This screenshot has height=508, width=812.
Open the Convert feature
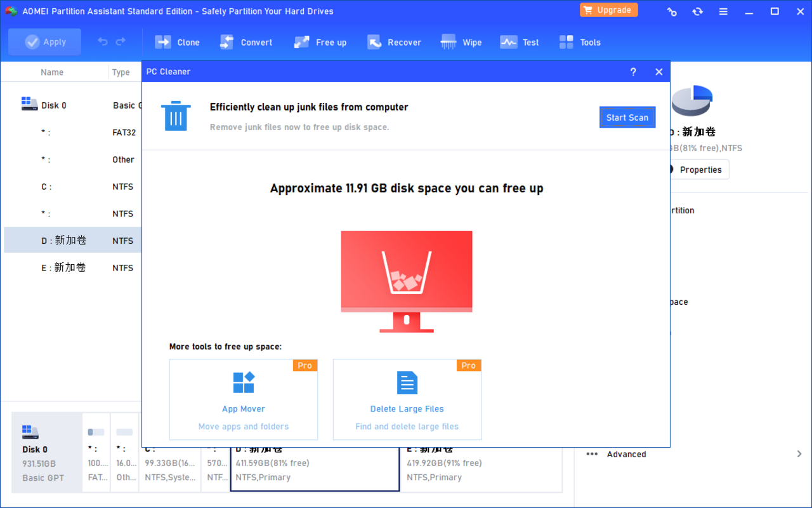click(246, 42)
